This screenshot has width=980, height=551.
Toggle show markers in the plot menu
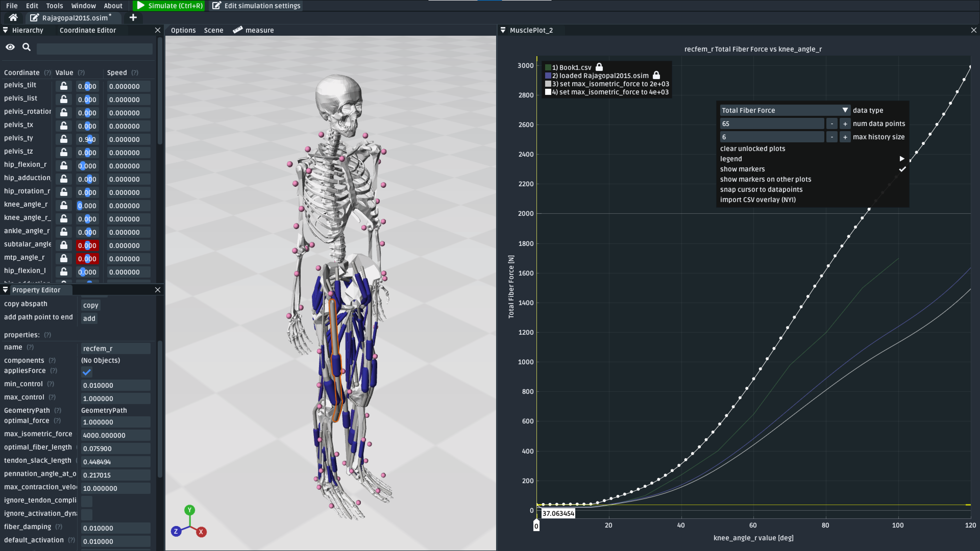click(x=742, y=169)
